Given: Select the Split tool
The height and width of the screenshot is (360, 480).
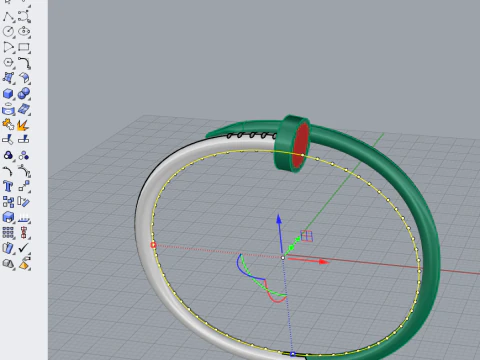Looking at the screenshot, I should (24, 139).
